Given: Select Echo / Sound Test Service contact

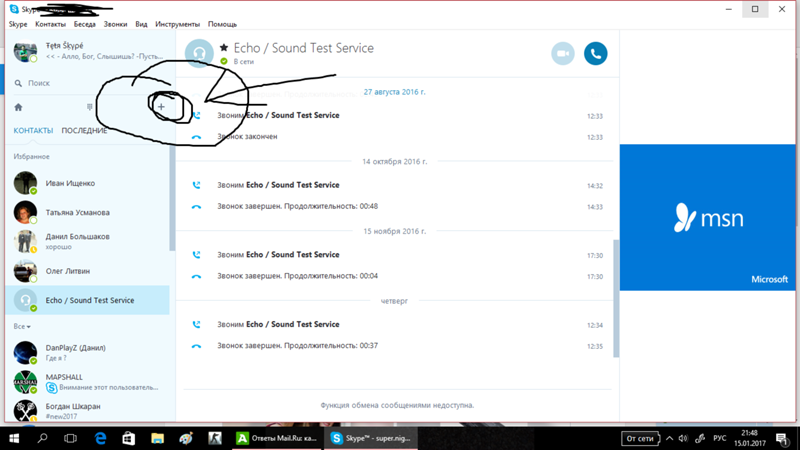Looking at the screenshot, I should pos(87,300).
